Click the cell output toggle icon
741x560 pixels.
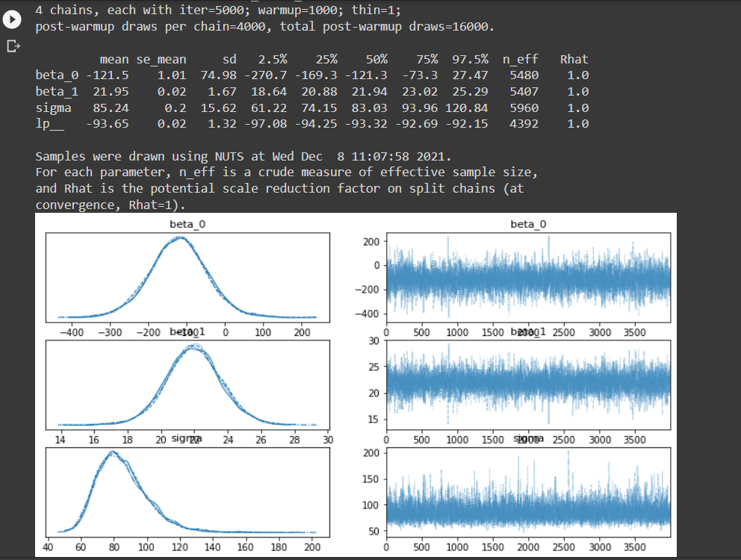[x=13, y=46]
